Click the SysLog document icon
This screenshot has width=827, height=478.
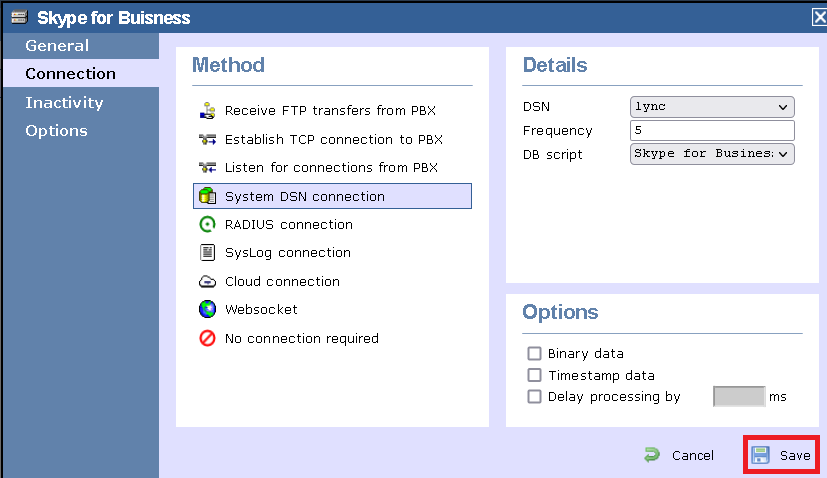[207, 252]
